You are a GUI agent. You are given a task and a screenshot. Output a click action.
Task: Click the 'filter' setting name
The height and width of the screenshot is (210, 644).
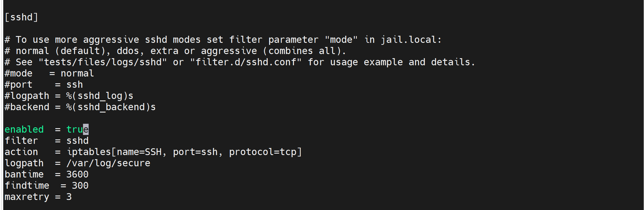pyautogui.click(x=21, y=141)
